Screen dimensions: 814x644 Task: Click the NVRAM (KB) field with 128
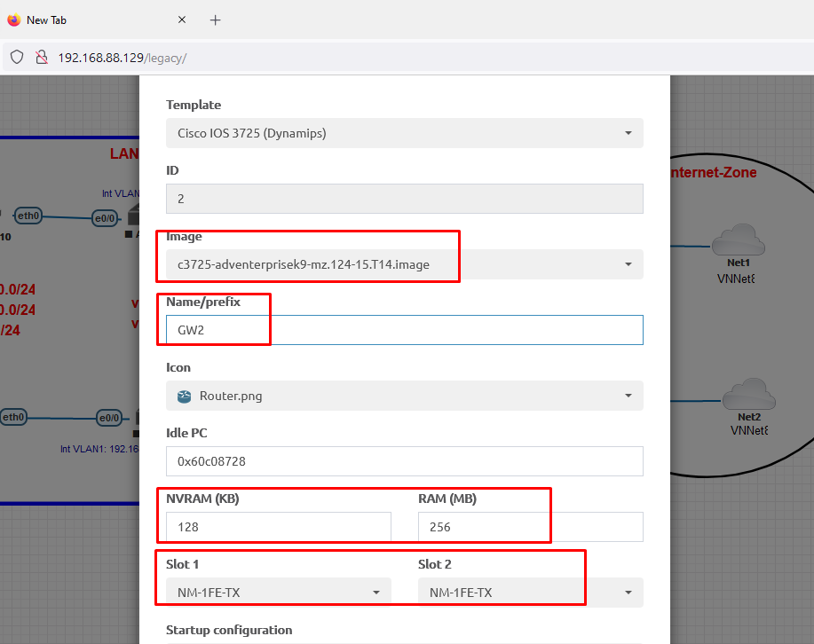coord(278,527)
